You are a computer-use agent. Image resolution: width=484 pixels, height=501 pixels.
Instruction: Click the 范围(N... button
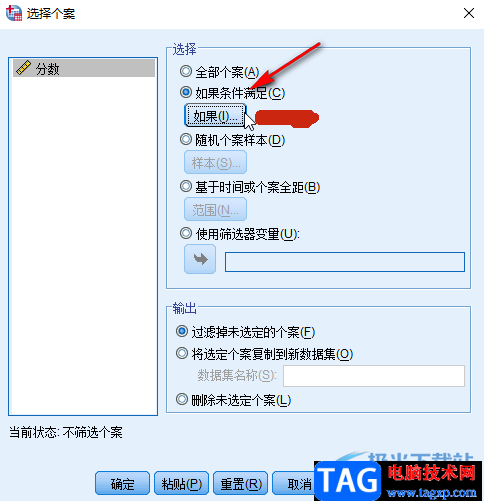(215, 209)
